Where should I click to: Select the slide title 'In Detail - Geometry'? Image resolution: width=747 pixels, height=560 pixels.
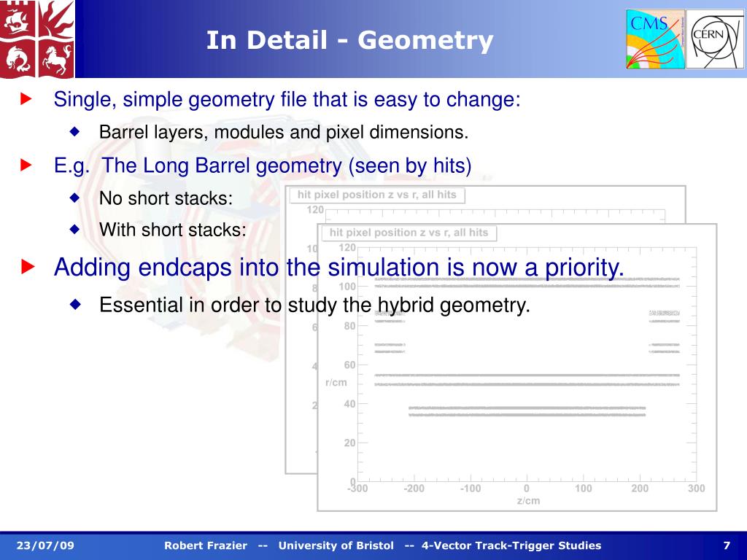point(349,40)
